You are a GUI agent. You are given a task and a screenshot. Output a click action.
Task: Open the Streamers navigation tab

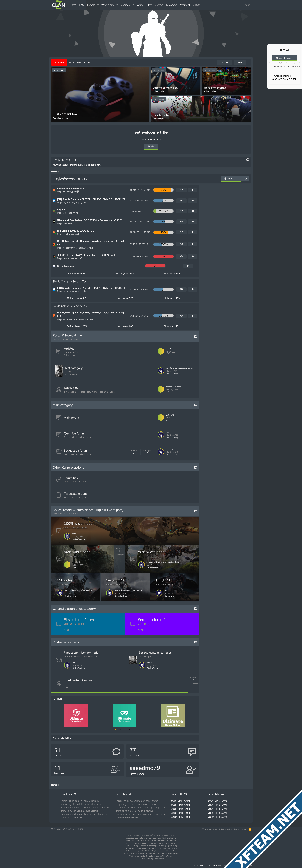[x=171, y=5]
